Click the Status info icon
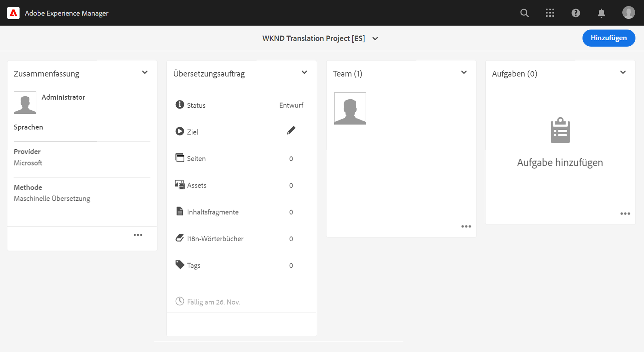Image resolution: width=644 pixels, height=352 pixels. tap(179, 105)
